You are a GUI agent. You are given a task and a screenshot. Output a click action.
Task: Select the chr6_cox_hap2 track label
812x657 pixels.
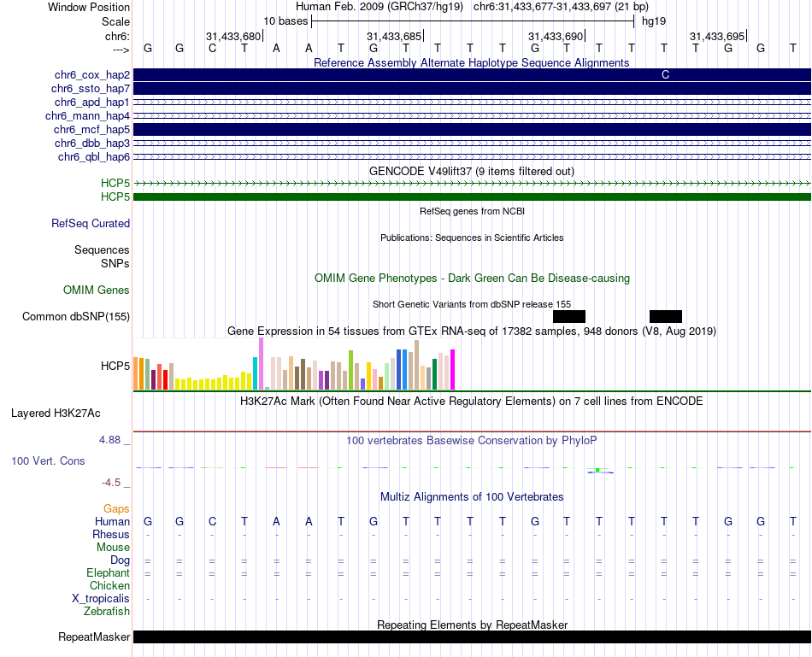point(92,75)
